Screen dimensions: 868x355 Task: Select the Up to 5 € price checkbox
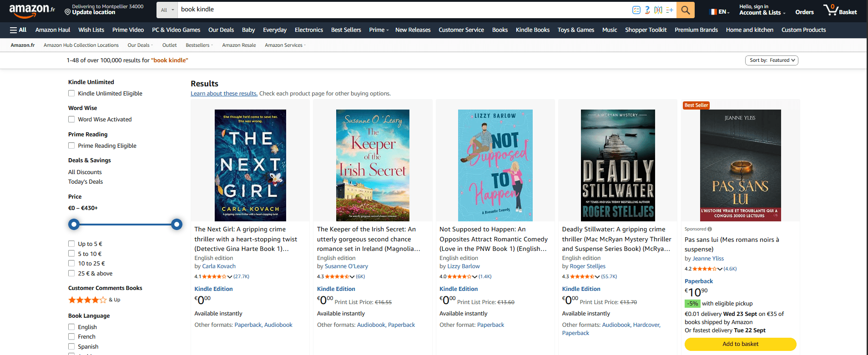(71, 244)
